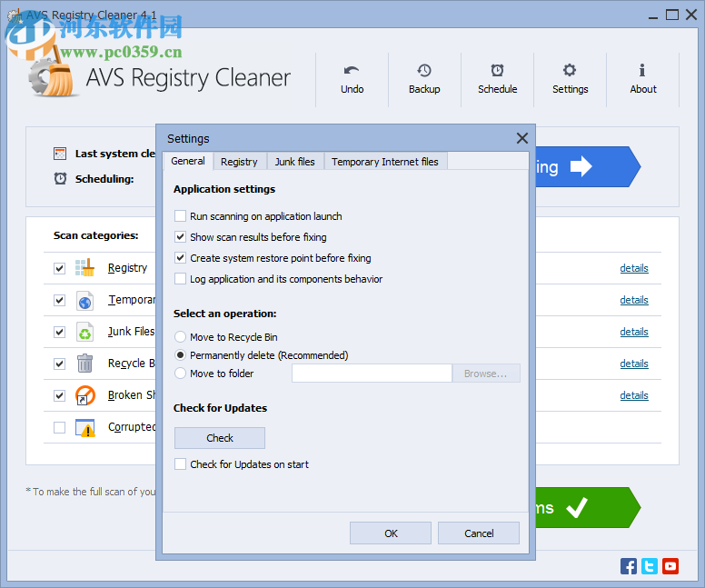Click the Junk Files category label

tap(132, 332)
